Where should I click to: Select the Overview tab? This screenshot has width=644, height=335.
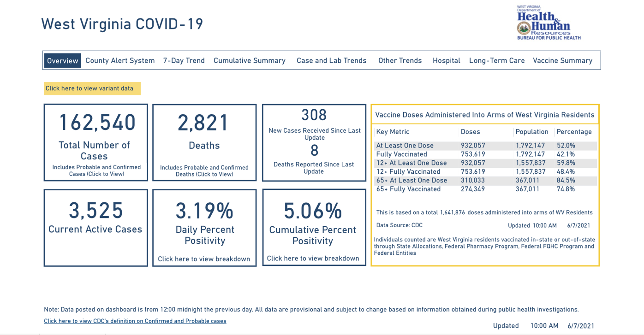63,61
